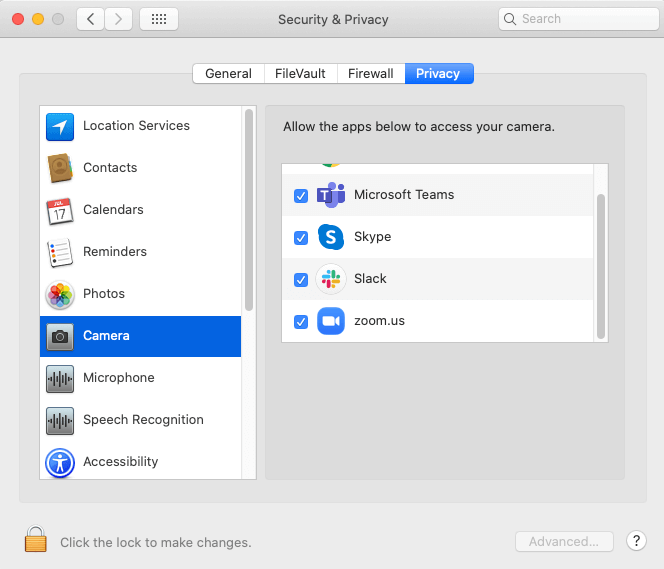The height and width of the screenshot is (569, 664).
Task: Click the Photos flower icon
Action: click(x=60, y=295)
